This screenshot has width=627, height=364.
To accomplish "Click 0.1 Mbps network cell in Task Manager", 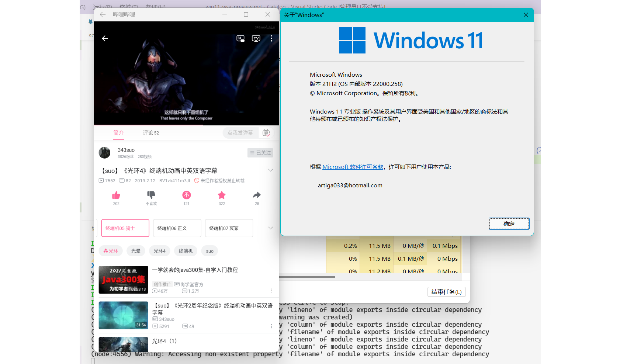I will tap(444, 246).
